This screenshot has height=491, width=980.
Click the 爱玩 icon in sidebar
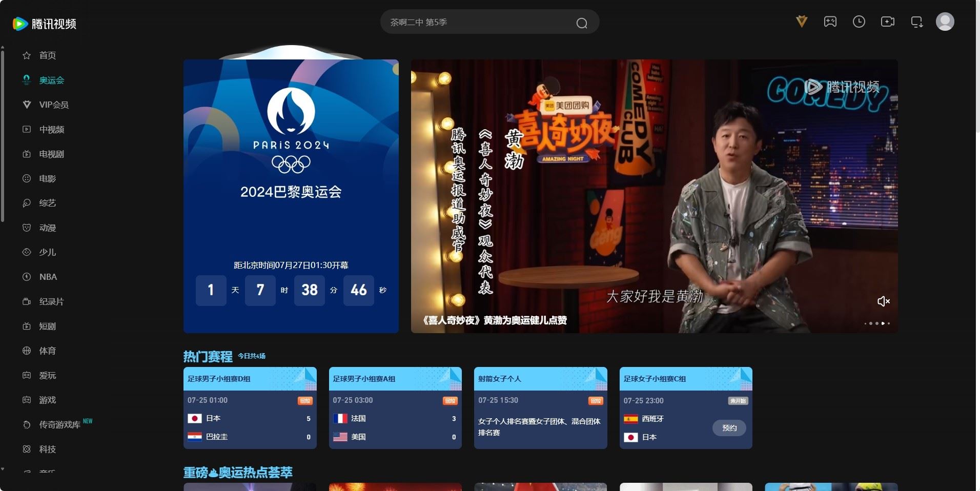point(27,375)
